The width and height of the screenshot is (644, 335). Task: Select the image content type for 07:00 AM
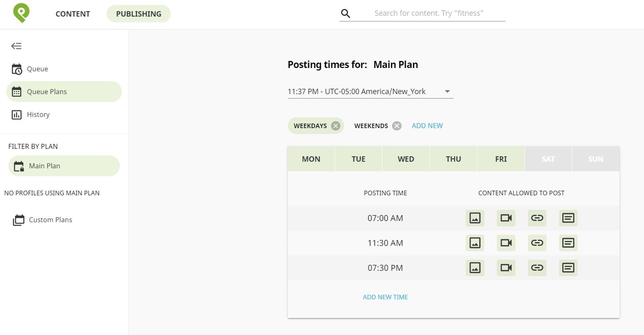(474, 218)
